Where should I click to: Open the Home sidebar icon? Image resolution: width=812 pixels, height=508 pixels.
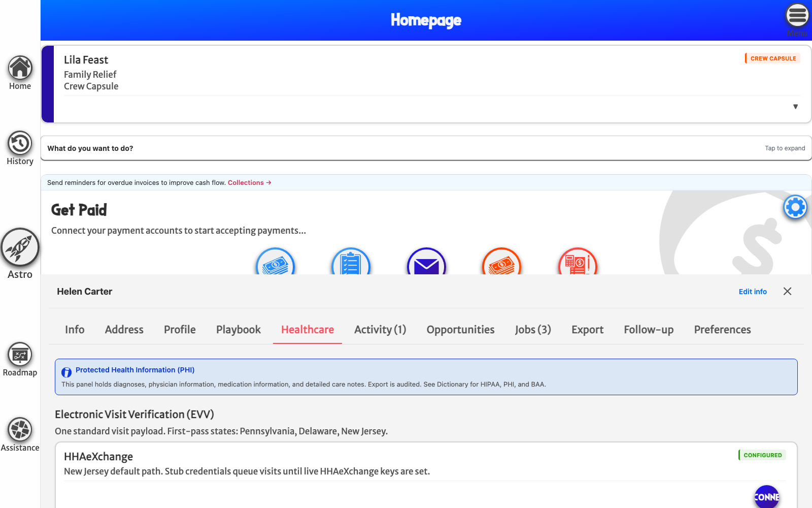(x=20, y=68)
